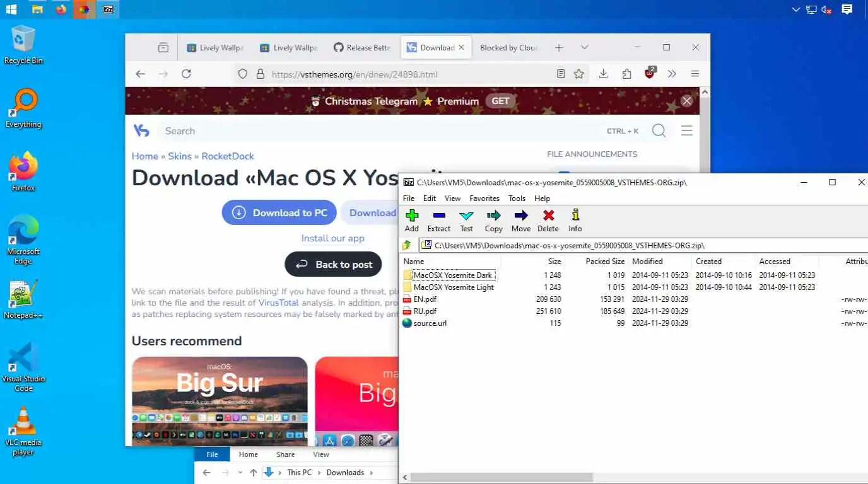Screen dimensions: 868x484
Task: Bookmark this page with the star icon
Action: [578, 74]
